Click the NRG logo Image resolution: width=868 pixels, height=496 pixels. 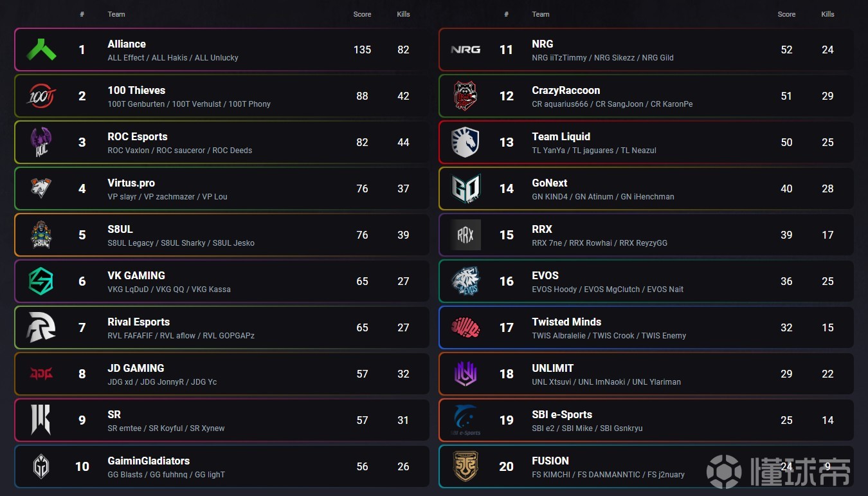(x=466, y=50)
